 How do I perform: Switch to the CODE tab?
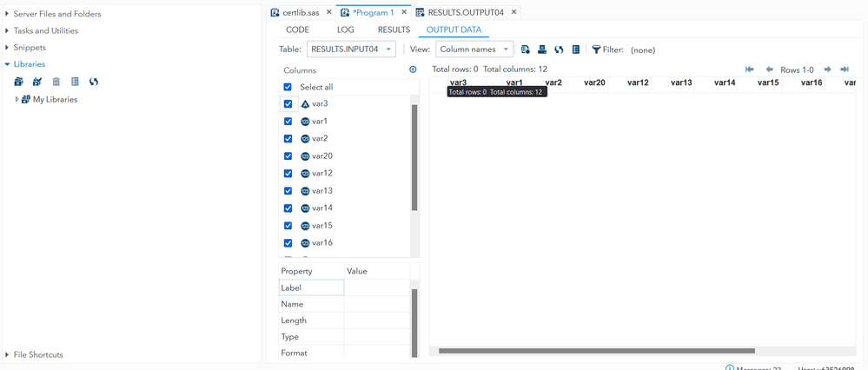coord(297,30)
